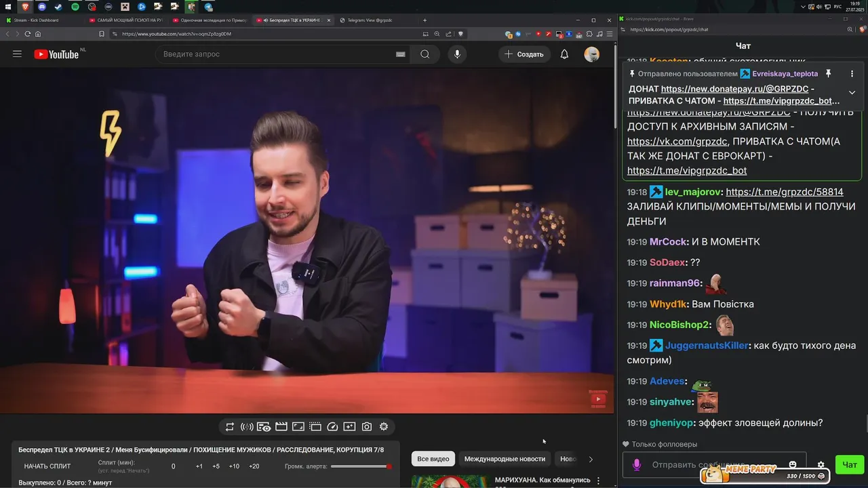Viewport: 868px width, 488px height.
Task: Open the МАРИХУАНА recommended video thumbnail
Action: 448,482
